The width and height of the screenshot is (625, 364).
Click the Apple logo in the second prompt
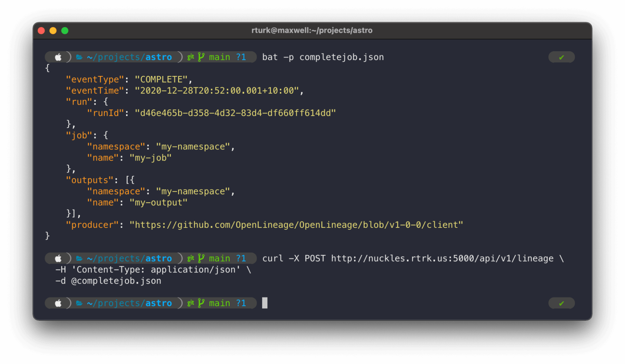(58, 258)
